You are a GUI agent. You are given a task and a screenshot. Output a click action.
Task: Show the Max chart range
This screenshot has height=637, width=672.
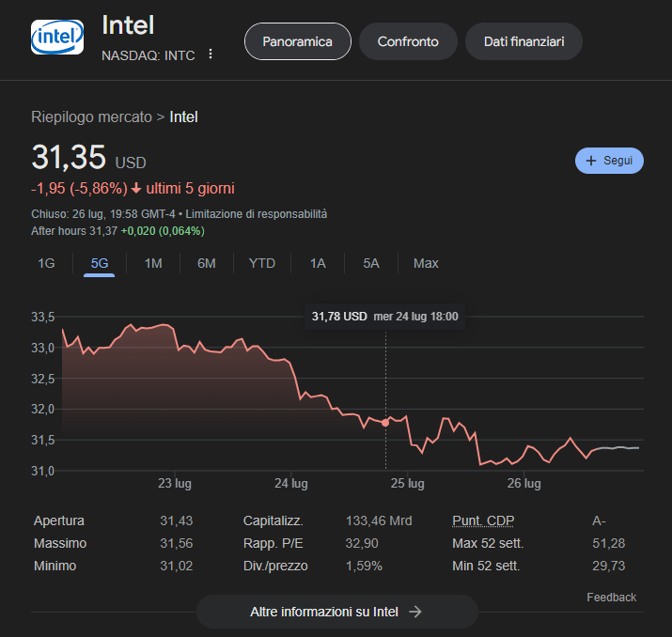(x=426, y=263)
